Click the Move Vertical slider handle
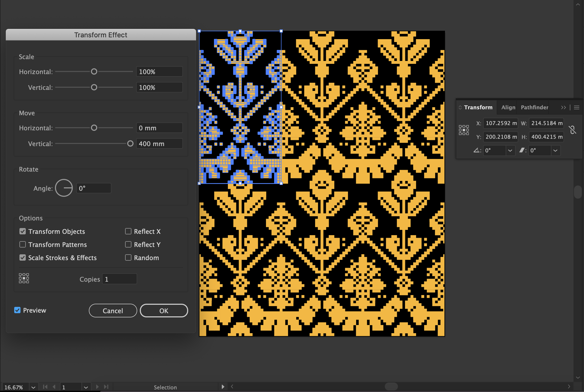 130,144
